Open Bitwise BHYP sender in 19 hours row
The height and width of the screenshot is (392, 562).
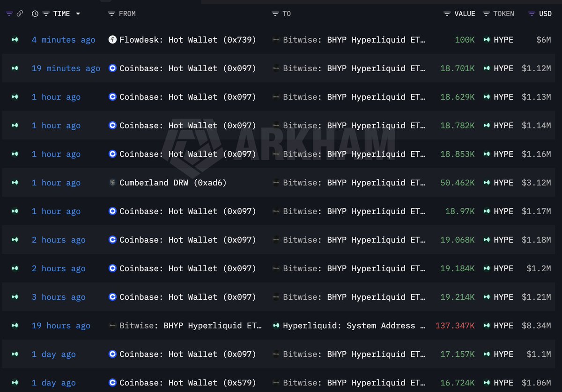point(191,325)
